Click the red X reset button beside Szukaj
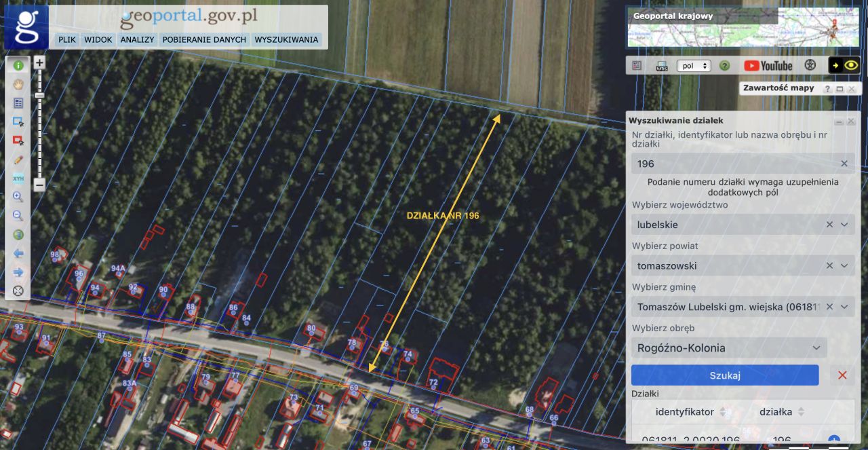 pyautogui.click(x=842, y=375)
